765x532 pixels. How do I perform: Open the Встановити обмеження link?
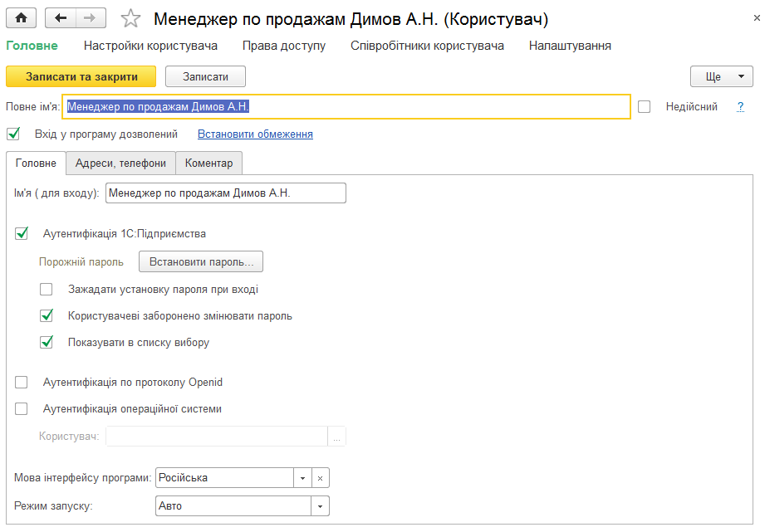(x=255, y=134)
